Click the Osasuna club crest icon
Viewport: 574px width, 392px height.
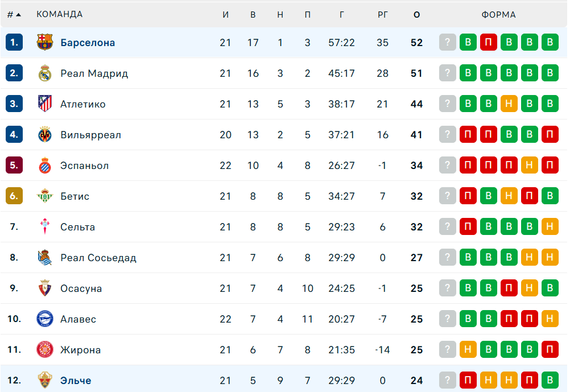[44, 288]
